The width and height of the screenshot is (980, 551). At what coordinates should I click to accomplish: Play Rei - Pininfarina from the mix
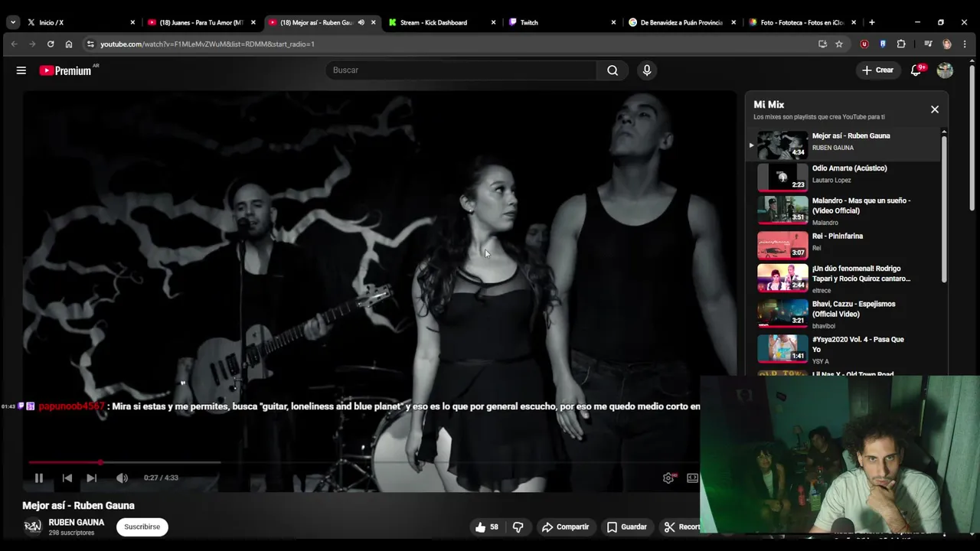(842, 245)
